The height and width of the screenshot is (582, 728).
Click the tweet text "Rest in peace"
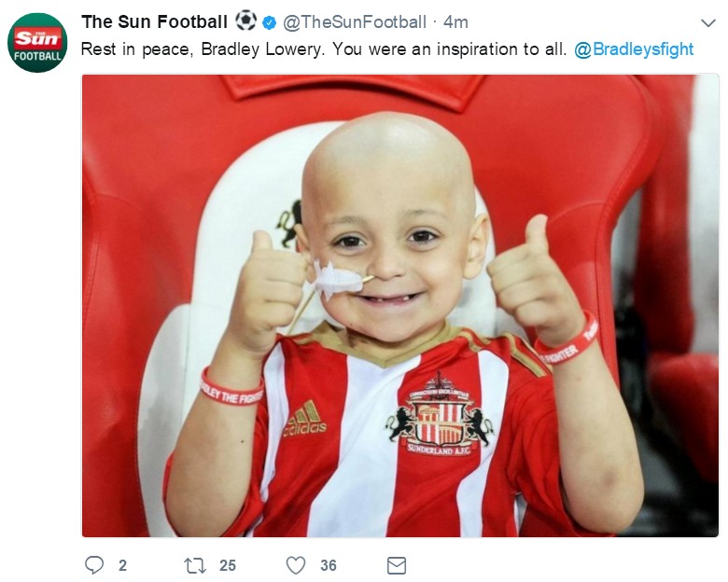(140, 48)
